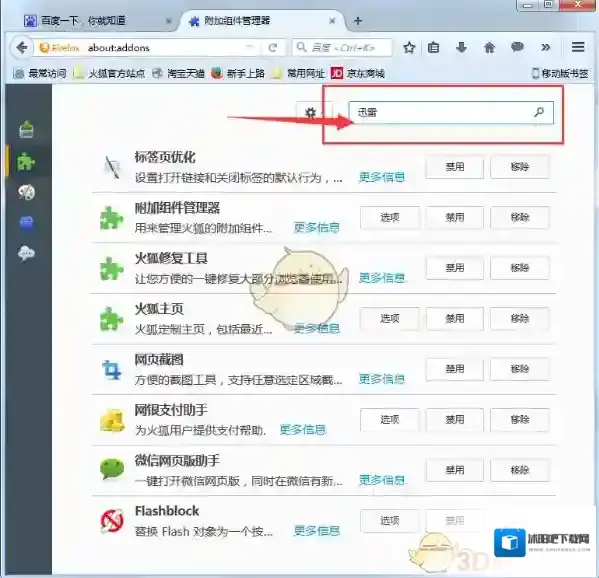The height and width of the screenshot is (578, 599).
Task: Open the bookmarks list icon
Action: point(434,48)
